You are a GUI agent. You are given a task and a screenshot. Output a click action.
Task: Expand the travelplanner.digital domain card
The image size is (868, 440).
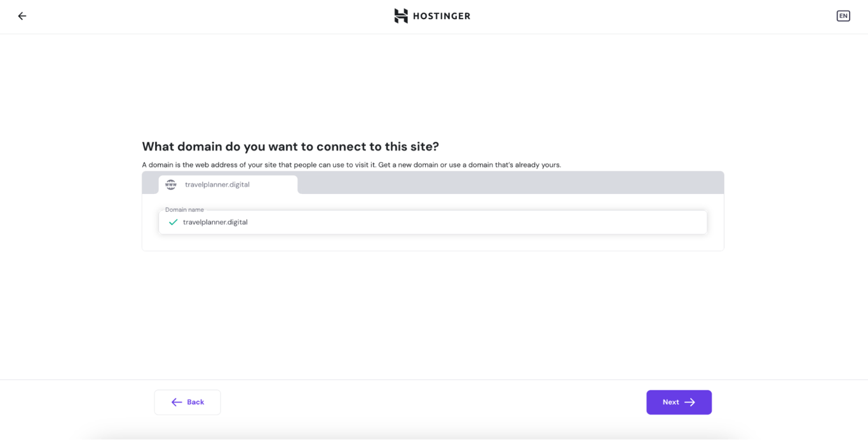[x=227, y=184]
